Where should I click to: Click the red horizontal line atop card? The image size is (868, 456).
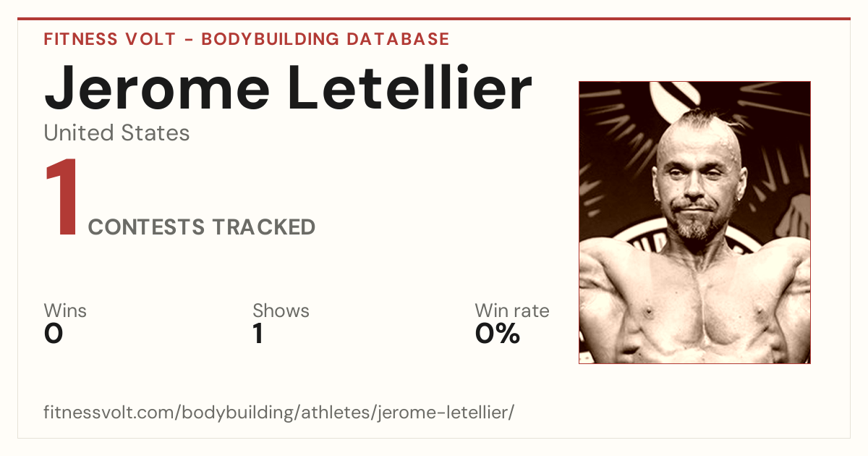click(x=434, y=19)
